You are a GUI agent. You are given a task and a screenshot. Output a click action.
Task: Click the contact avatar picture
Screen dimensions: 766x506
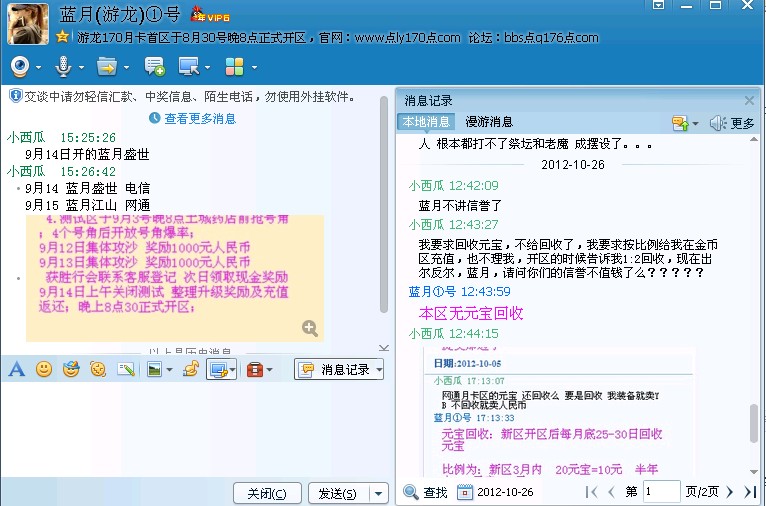coord(28,23)
